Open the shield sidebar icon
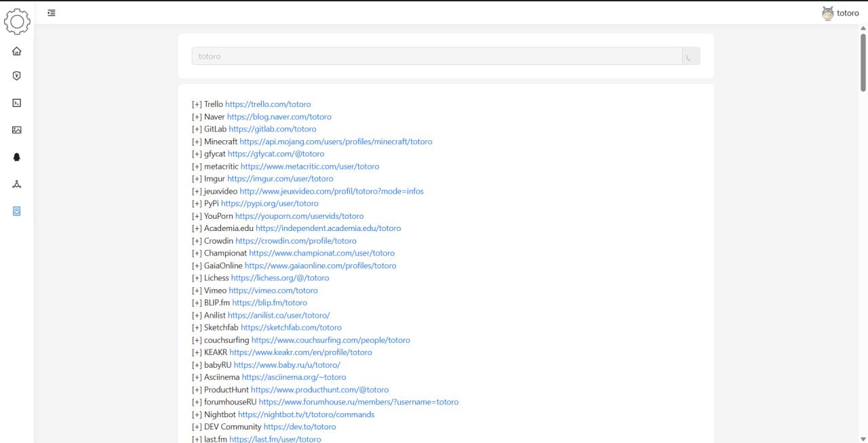This screenshot has width=868, height=443. (17, 76)
